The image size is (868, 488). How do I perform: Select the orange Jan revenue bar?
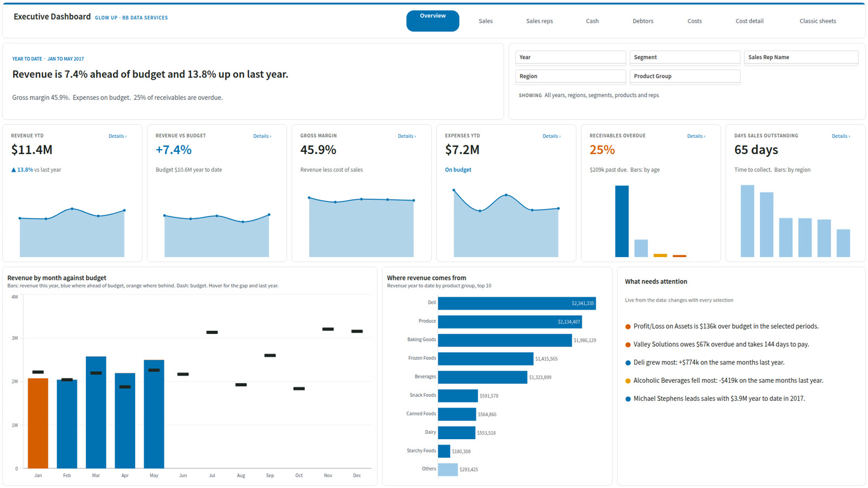coord(38,423)
